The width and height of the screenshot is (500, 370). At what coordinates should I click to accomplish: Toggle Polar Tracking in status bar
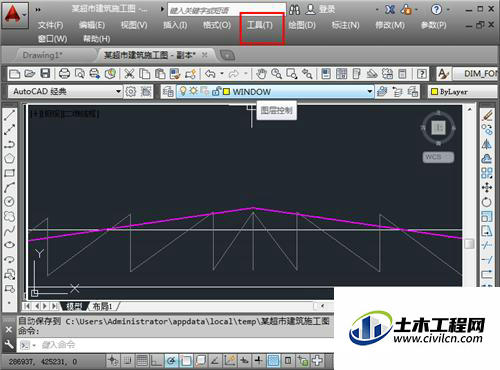point(171,361)
